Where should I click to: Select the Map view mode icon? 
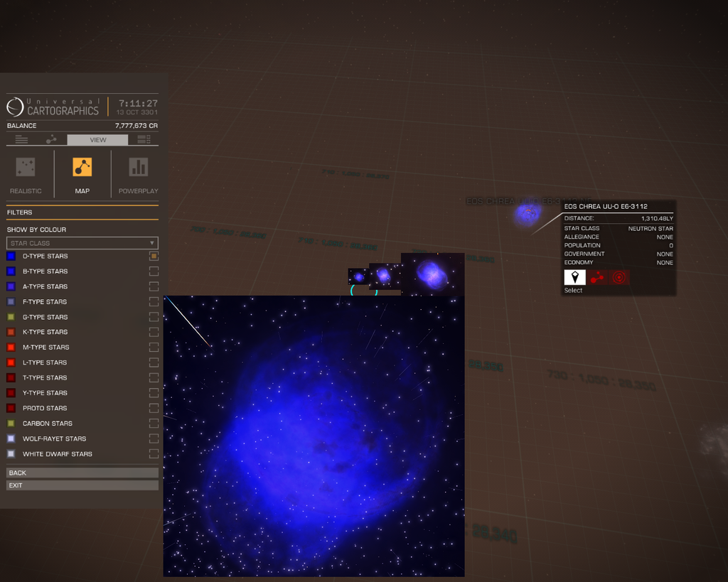point(82,167)
